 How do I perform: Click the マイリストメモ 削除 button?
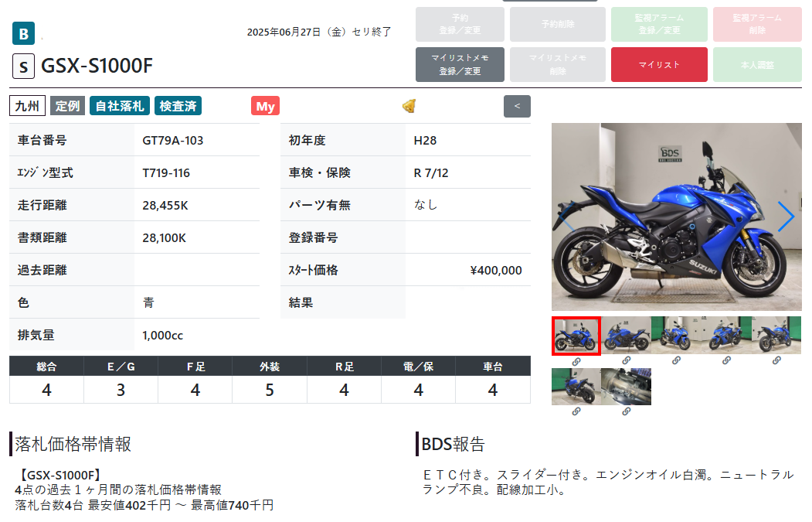point(558,65)
